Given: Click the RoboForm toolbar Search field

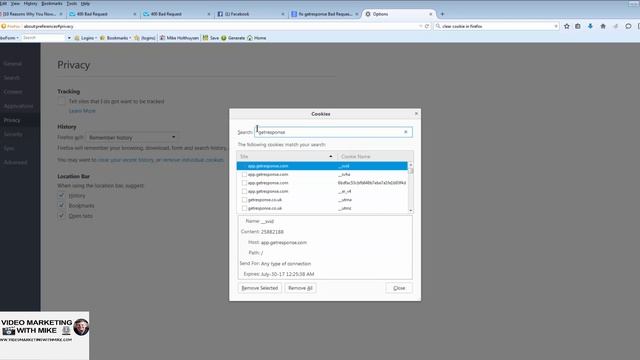Looking at the screenshot, I should pyautogui.click(x=43, y=38).
